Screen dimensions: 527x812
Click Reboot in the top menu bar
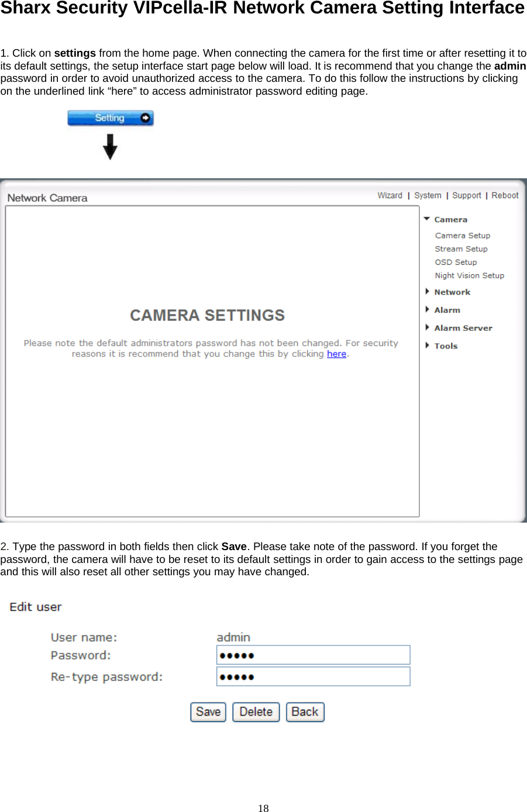tap(504, 195)
